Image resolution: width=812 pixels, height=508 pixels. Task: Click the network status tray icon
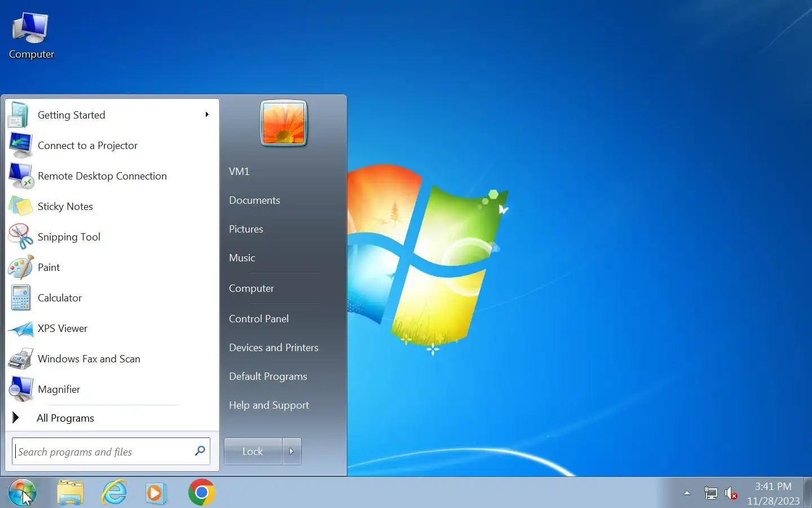pyautogui.click(x=710, y=493)
